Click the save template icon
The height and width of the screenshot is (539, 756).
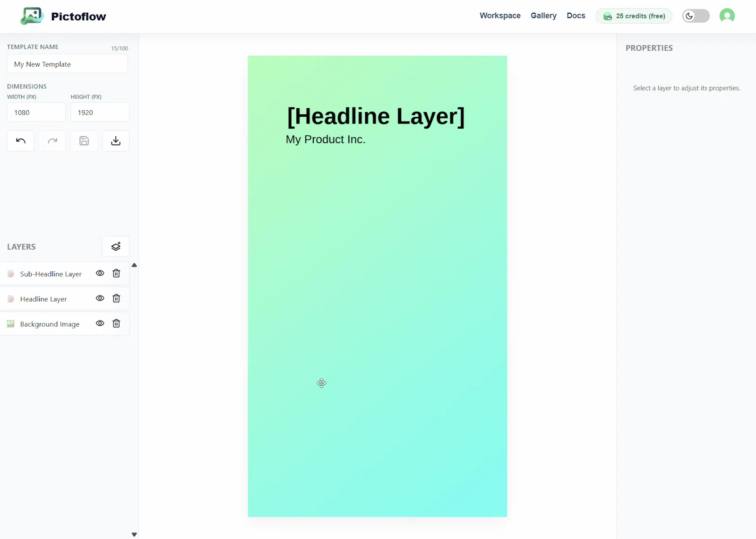[x=84, y=141]
